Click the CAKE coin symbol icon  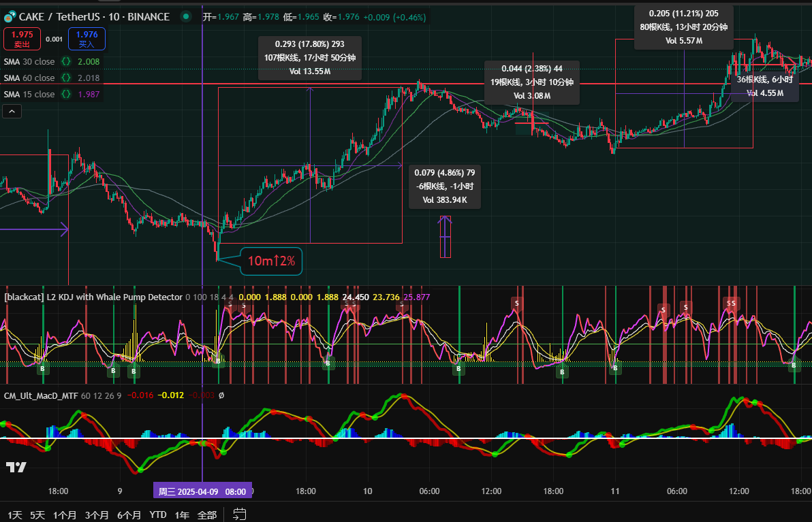click(x=10, y=17)
